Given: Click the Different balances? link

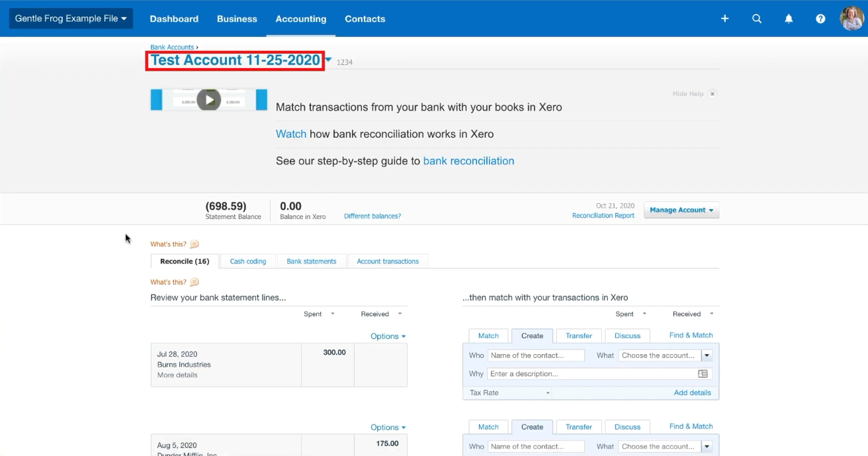Looking at the screenshot, I should click(x=372, y=216).
